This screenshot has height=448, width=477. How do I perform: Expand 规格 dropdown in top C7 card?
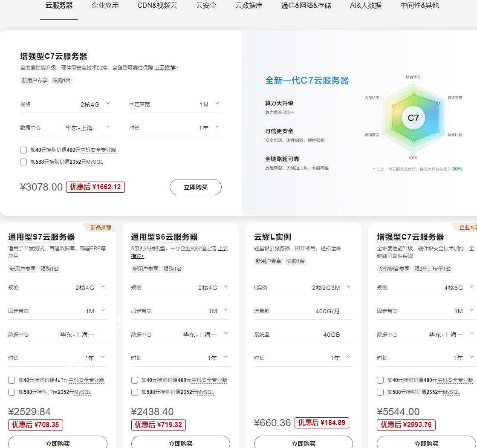pyautogui.click(x=108, y=104)
